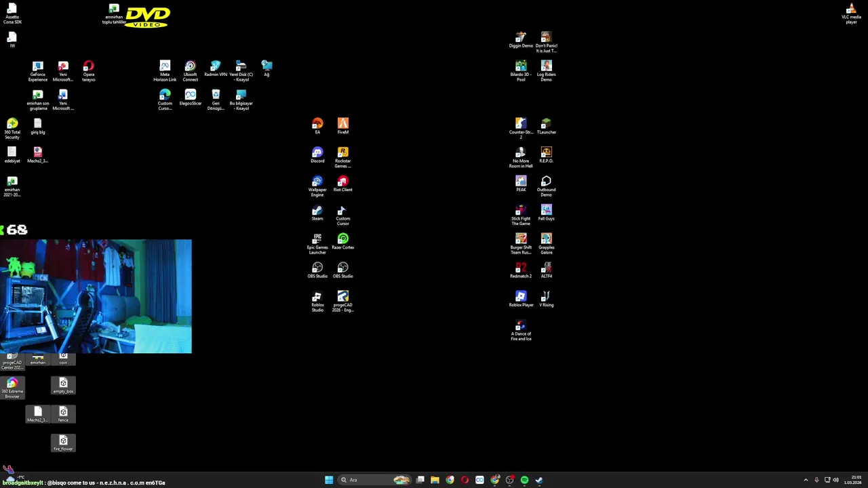Launch Bilardo 3D - Pool
The width and height of the screenshot is (868, 488).
pos(521,71)
